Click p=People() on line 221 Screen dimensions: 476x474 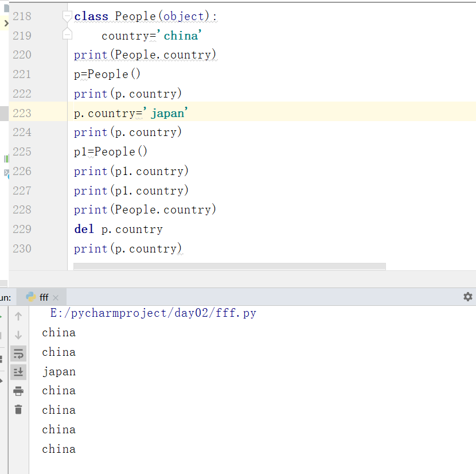[107, 74]
